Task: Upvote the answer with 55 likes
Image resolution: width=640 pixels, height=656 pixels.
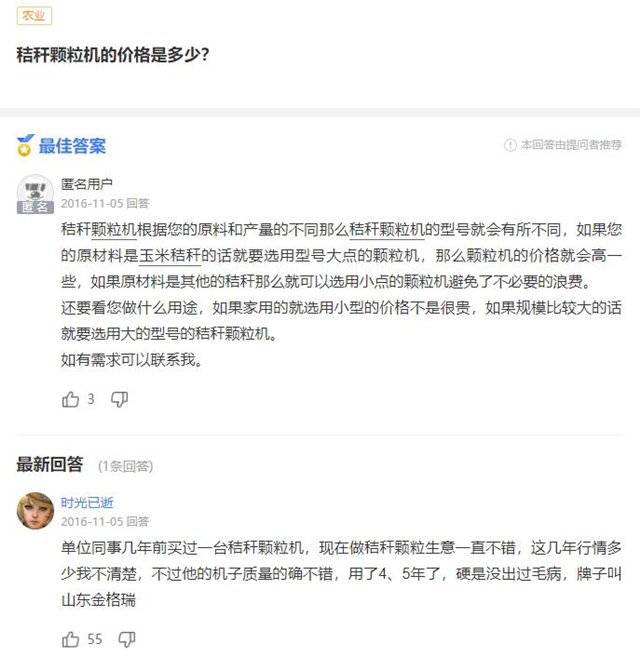Action: pos(70,638)
